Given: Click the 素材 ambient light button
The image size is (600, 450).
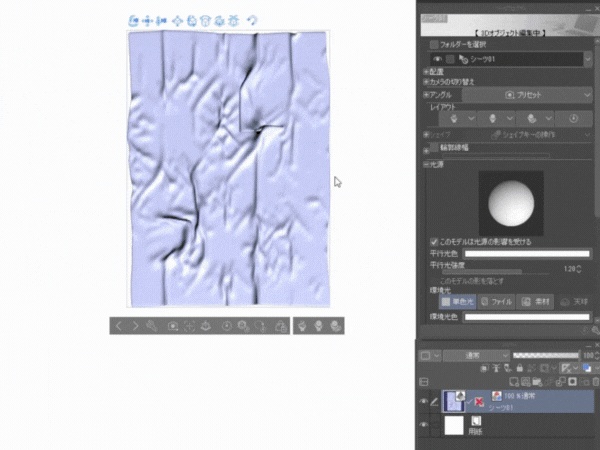Looking at the screenshot, I should point(535,302).
